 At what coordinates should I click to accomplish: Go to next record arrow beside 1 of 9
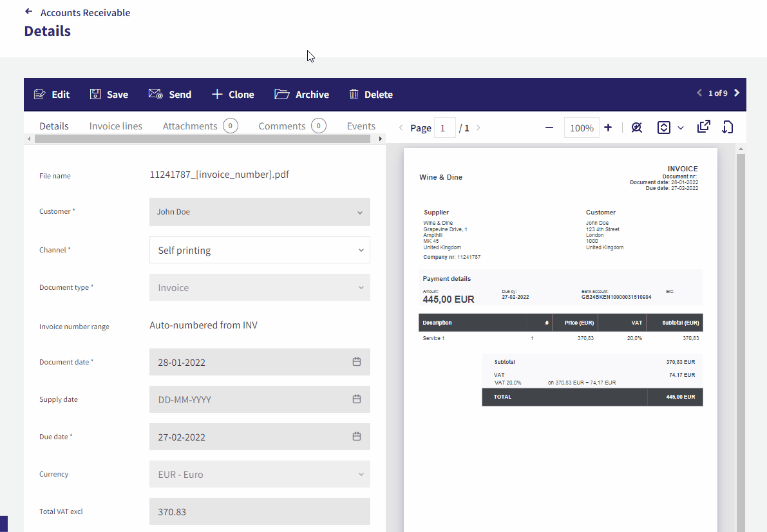[x=737, y=93]
